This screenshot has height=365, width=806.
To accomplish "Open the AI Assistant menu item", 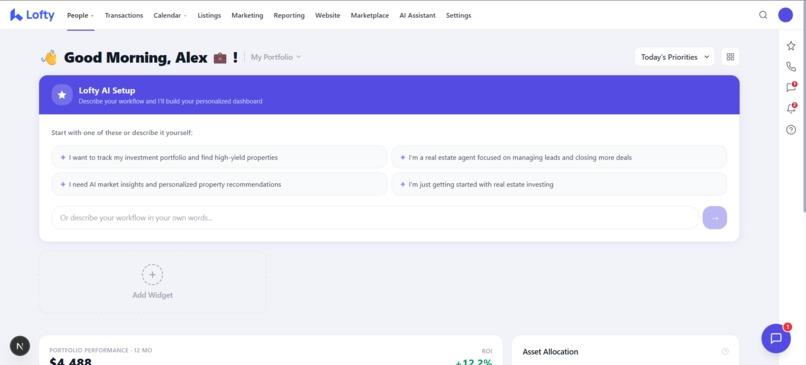I will (x=417, y=15).
